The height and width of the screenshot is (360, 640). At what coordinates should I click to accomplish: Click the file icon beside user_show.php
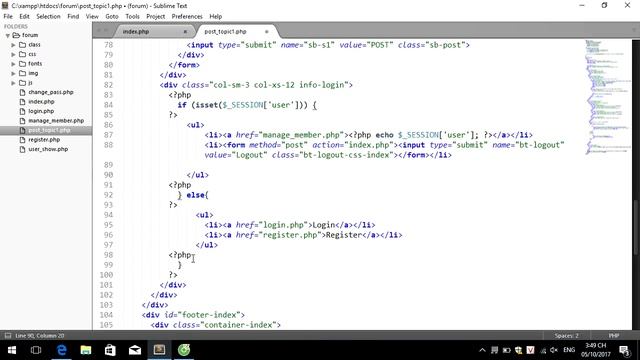(23, 149)
